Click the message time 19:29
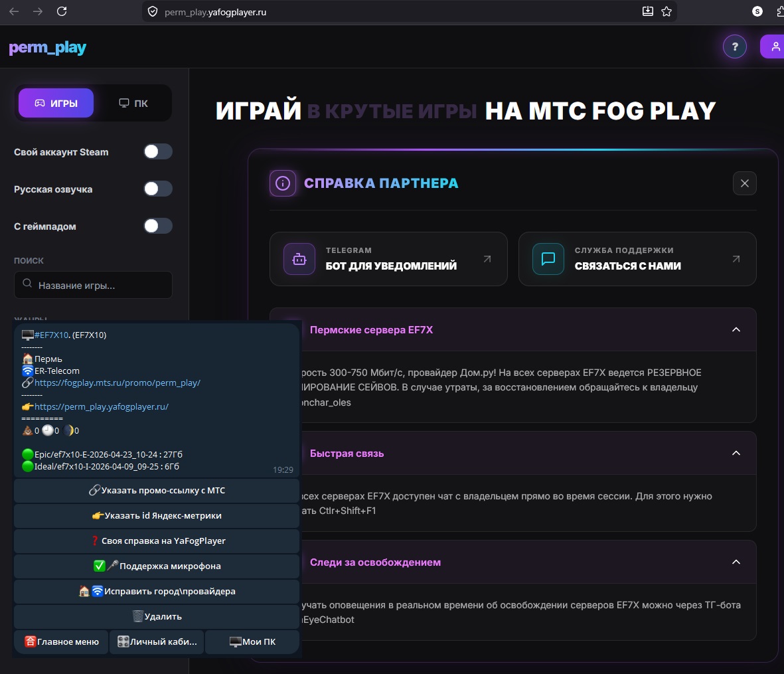 [283, 469]
